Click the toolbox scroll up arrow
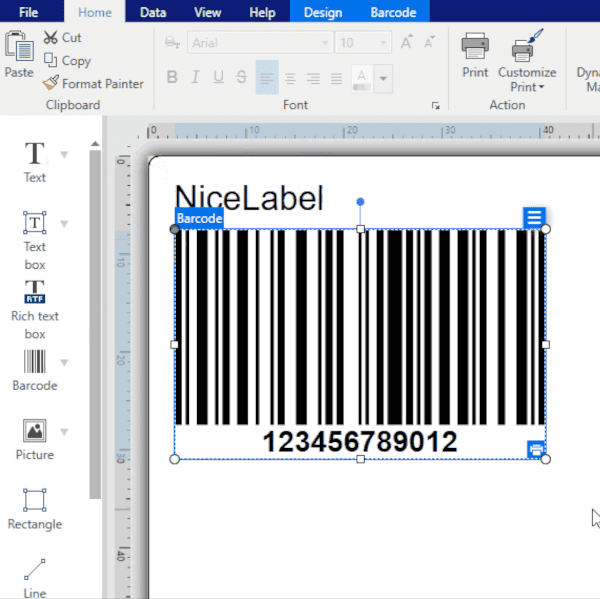 click(x=95, y=144)
